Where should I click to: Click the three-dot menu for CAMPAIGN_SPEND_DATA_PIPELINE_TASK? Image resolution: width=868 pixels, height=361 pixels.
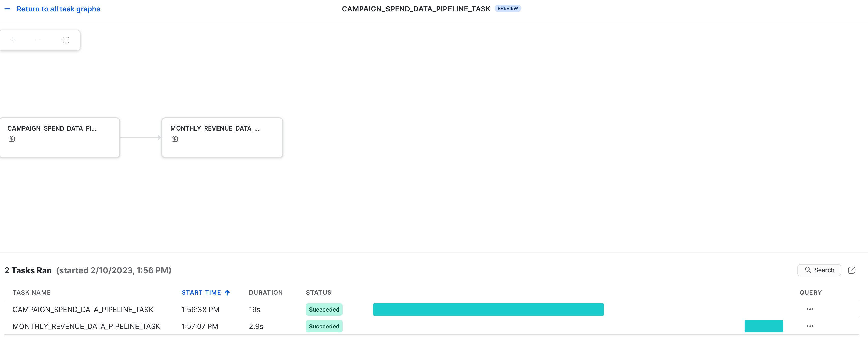pos(810,309)
